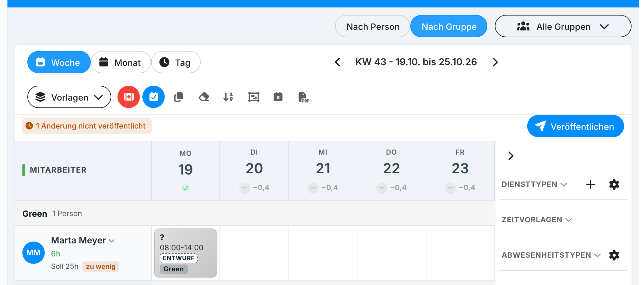Switch to Nach Gruppe view
The width and height of the screenshot is (644, 285).
[449, 26]
